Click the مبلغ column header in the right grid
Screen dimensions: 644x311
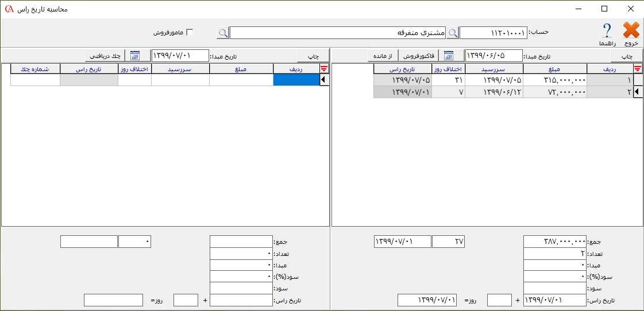coord(555,69)
